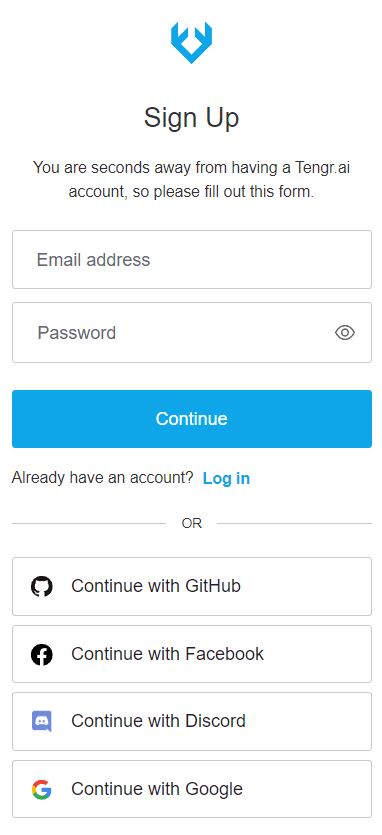Click the blue Tengr.ai logo
Viewport: 382px width, 835px height.
tap(191, 43)
